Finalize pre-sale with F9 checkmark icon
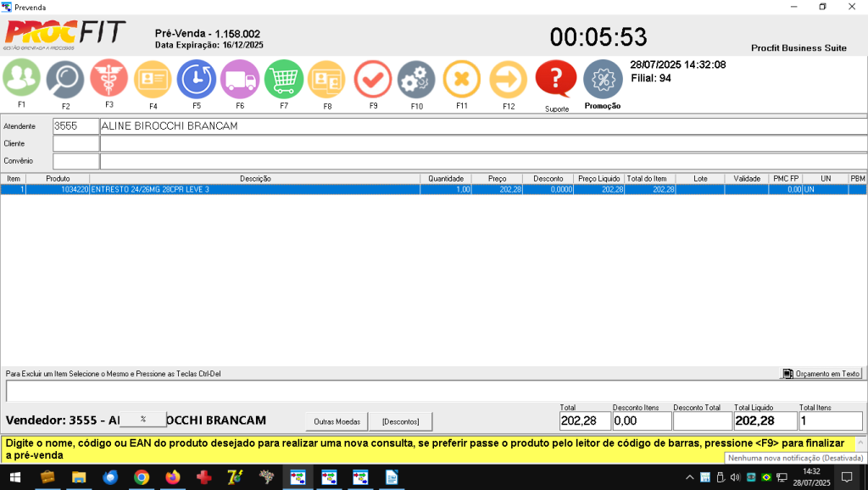 point(373,80)
